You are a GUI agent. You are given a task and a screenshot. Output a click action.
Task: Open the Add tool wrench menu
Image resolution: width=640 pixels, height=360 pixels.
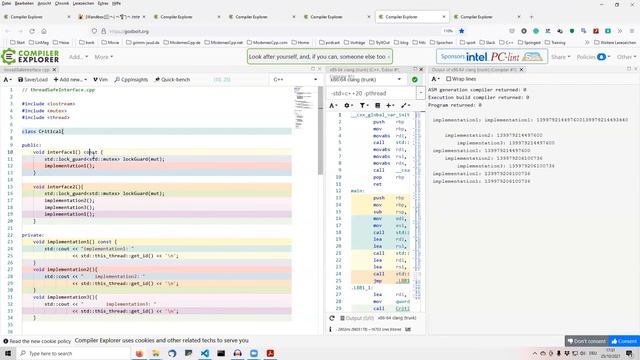click(x=405, y=105)
